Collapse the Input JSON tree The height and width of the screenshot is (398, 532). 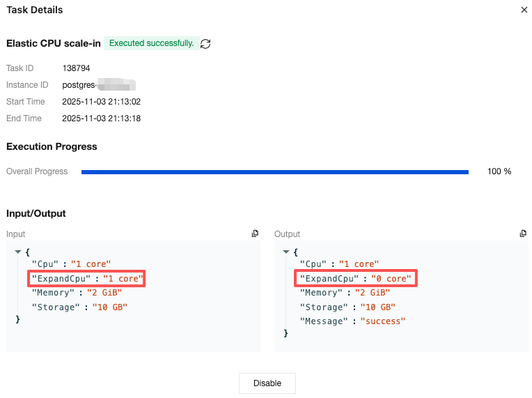point(17,251)
